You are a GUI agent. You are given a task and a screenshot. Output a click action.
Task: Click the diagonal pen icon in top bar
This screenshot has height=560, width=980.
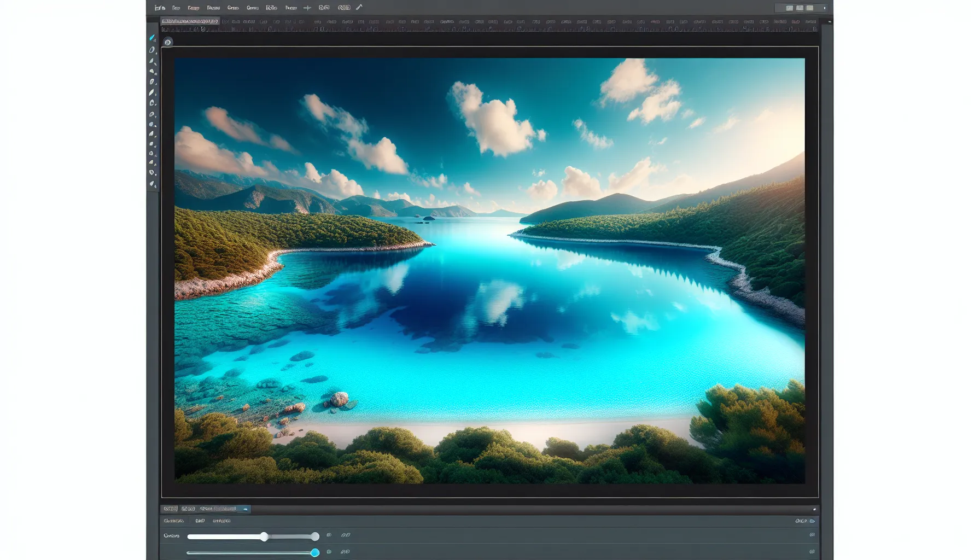click(359, 8)
